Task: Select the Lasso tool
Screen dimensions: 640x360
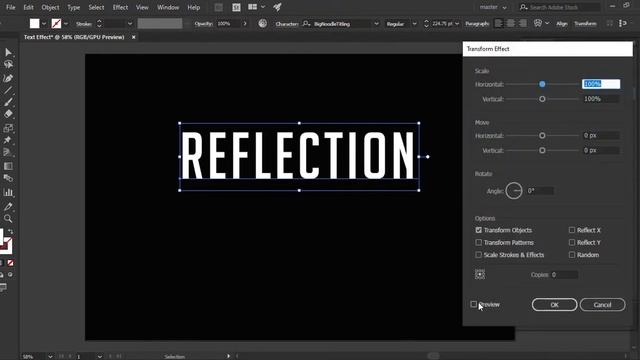Action: (x=8, y=64)
